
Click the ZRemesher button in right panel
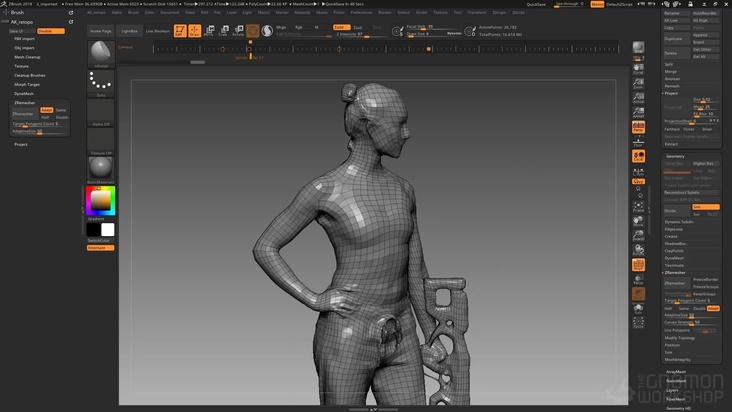[x=676, y=283]
